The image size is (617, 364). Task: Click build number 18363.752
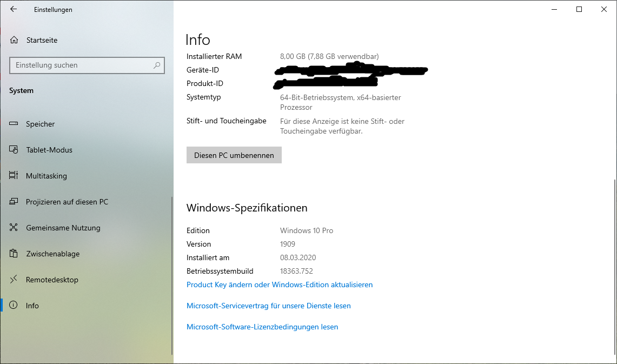tap(296, 271)
